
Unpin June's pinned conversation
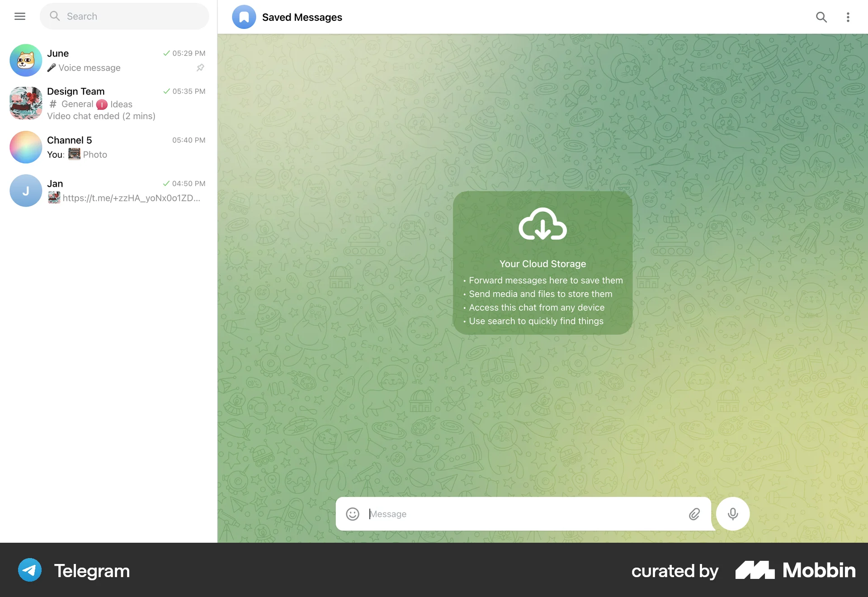click(201, 68)
